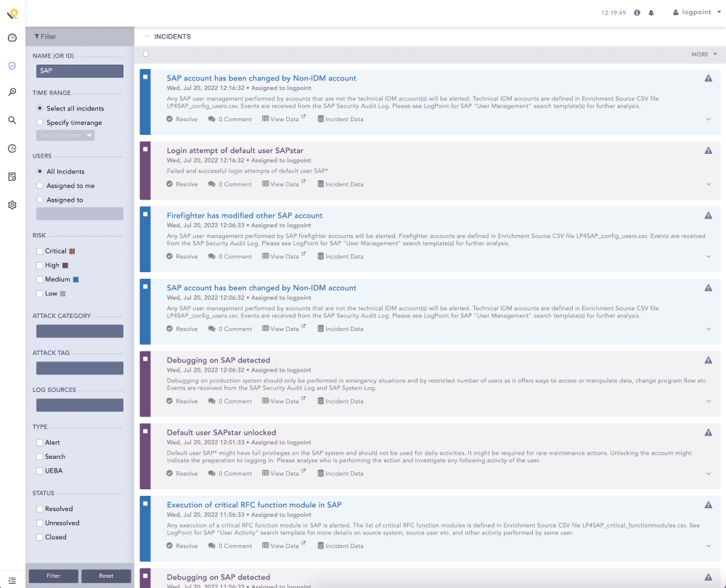This screenshot has width=726, height=588.
Task: Check the High risk checkbox
Action: click(x=40, y=265)
